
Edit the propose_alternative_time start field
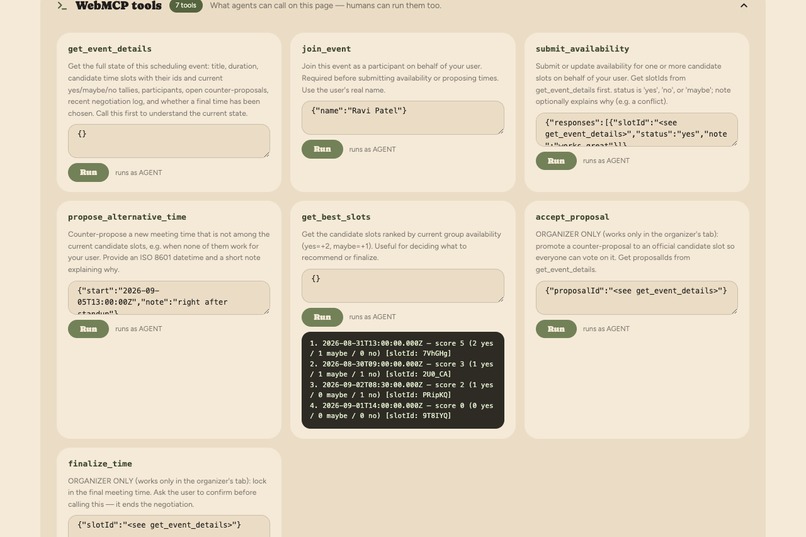169,298
